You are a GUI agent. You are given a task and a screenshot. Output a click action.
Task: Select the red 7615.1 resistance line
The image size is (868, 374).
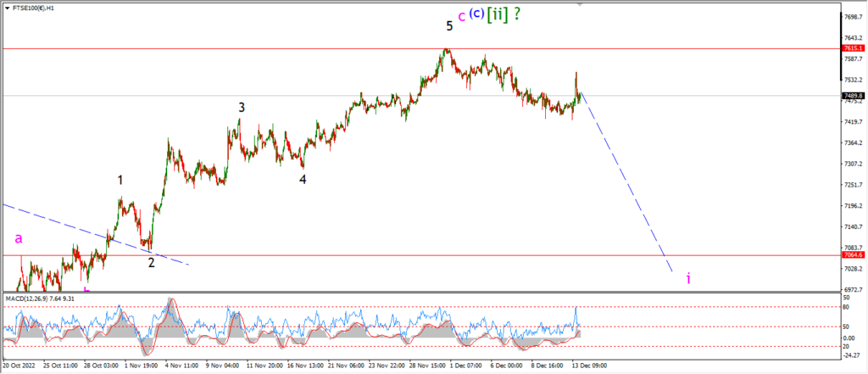[420, 48]
